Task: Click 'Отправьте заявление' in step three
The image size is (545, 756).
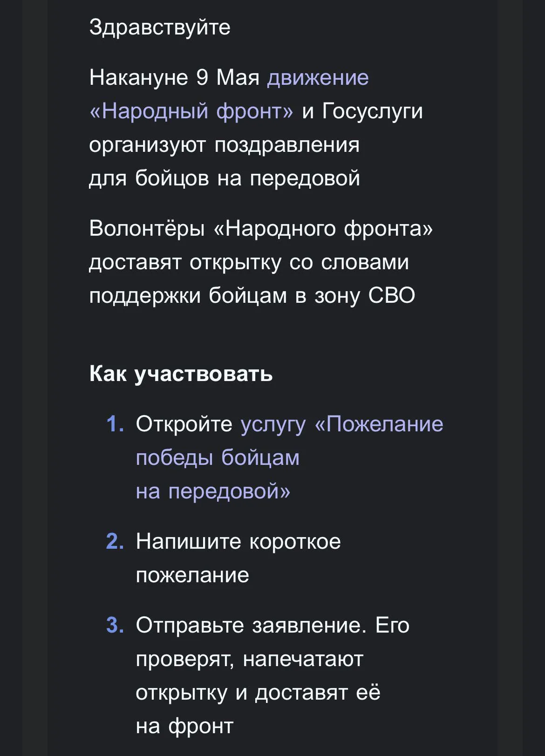Action: [x=248, y=625]
